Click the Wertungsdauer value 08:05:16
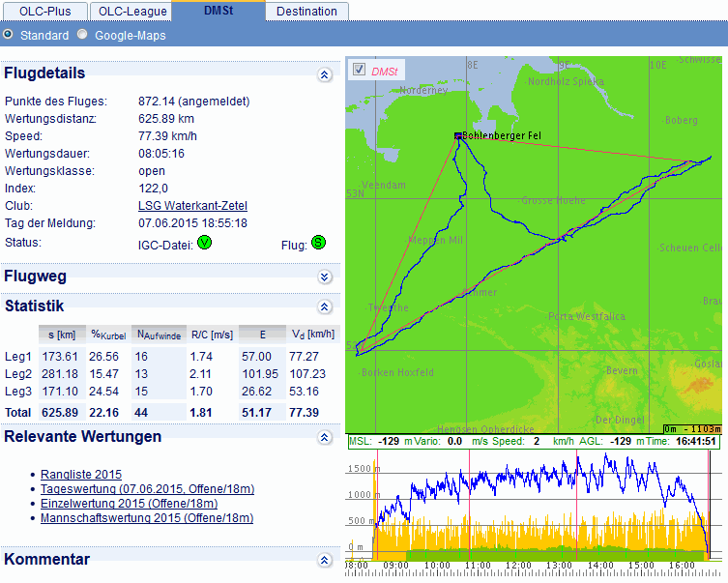This screenshot has width=728, height=583. [x=161, y=154]
